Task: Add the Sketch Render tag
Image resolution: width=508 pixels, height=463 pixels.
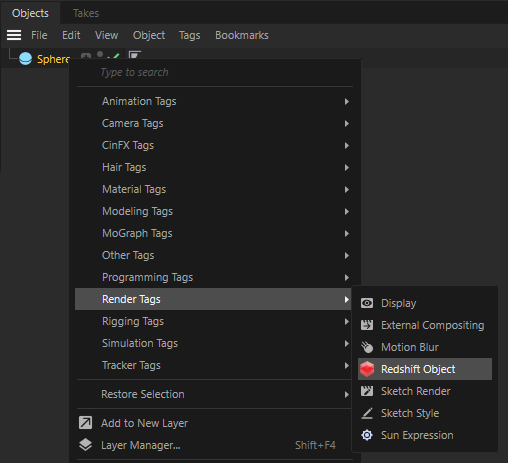Action: pos(425,391)
